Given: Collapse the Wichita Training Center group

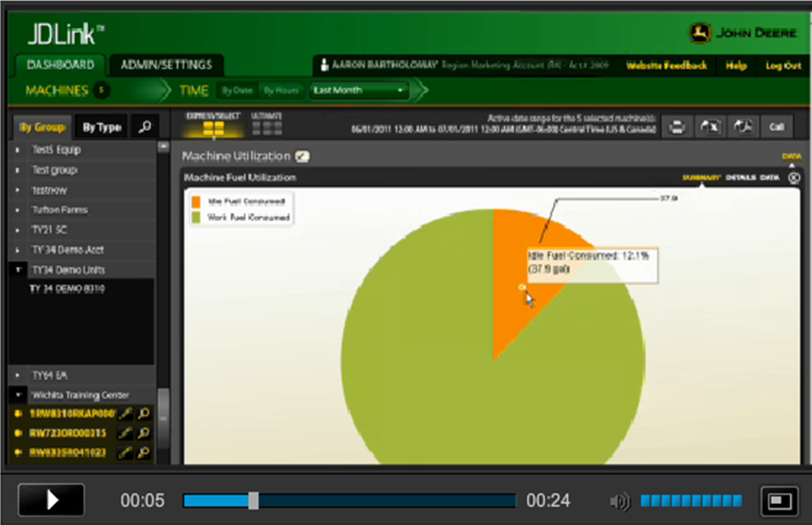Looking at the screenshot, I should pos(18,395).
